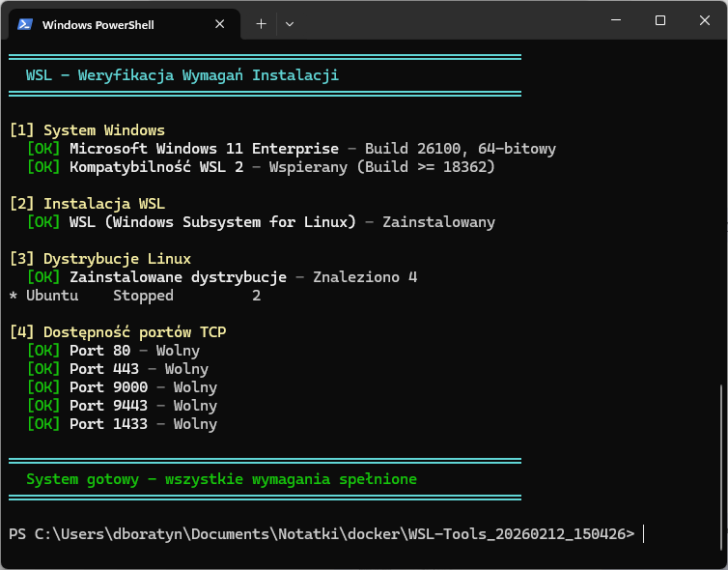Click the 'Ubuntu' distribution row
The width and height of the screenshot is (728, 570).
pos(52,296)
